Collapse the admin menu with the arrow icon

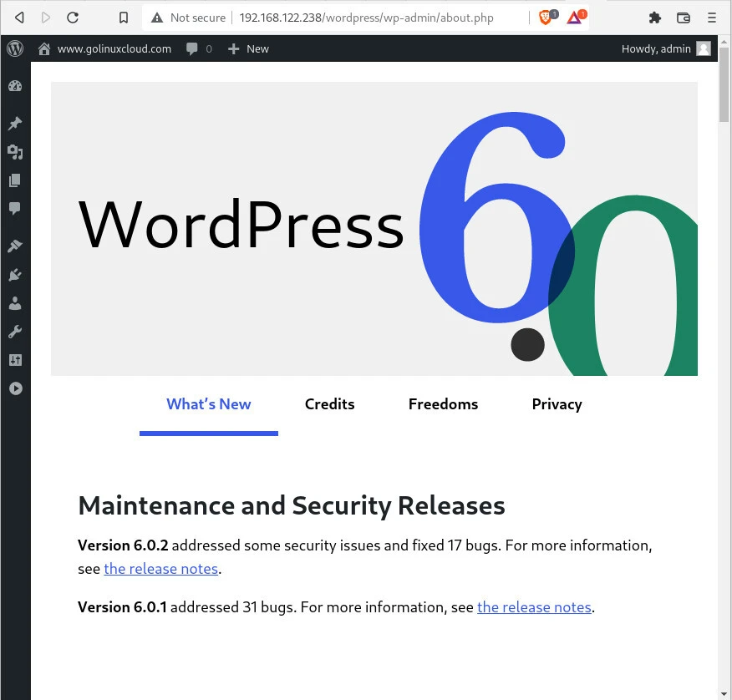[15, 388]
